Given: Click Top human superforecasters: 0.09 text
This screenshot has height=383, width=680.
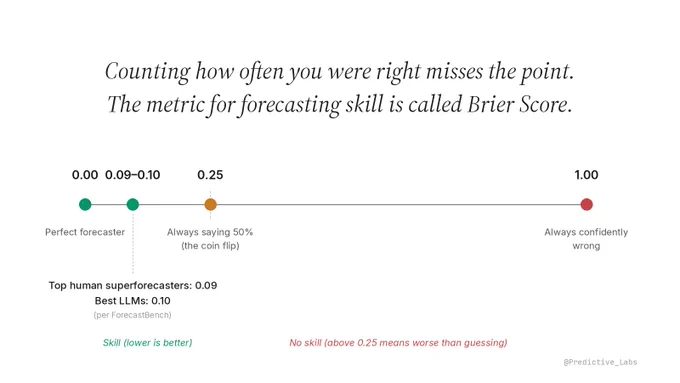Looking at the screenshot, I should tap(133, 285).
